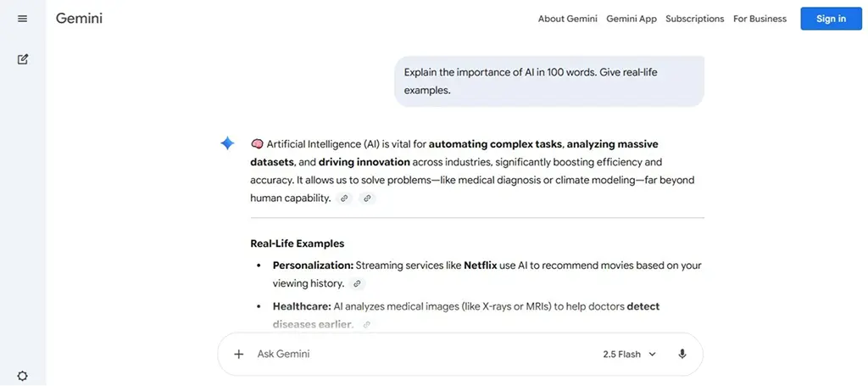Select the user prompt message bubble
This screenshot has width=868, height=386.
click(548, 81)
